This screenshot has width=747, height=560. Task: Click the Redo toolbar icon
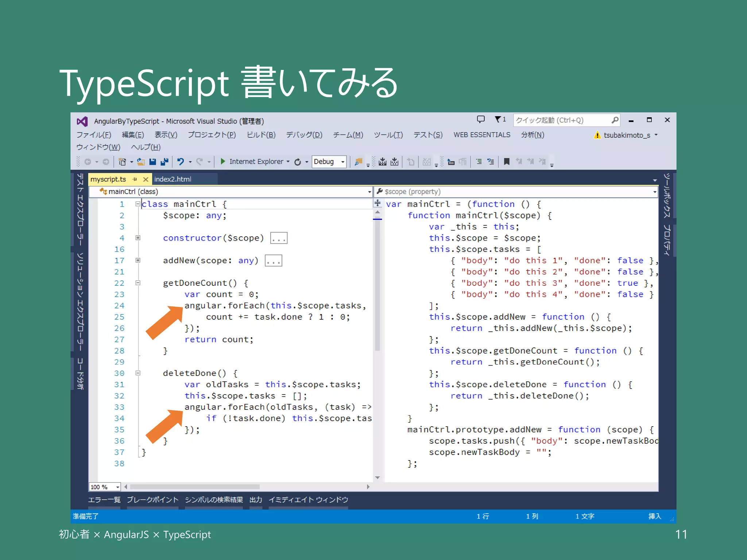click(199, 162)
